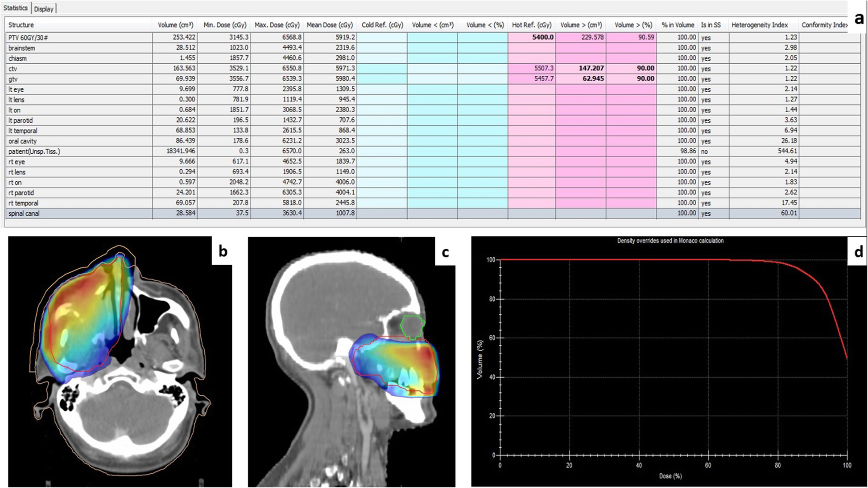Click PTV mean dose value 5919.2
Screen dimensions: 868x488
345,37
